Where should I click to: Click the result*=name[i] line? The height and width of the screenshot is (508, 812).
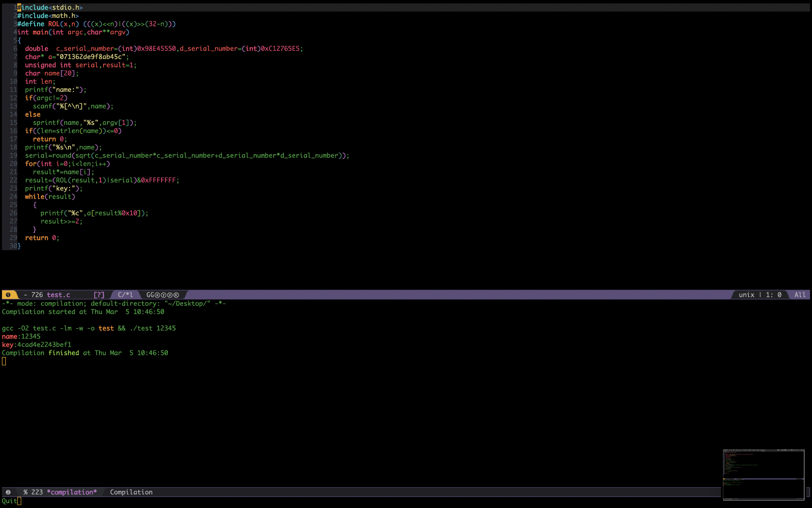click(63, 172)
